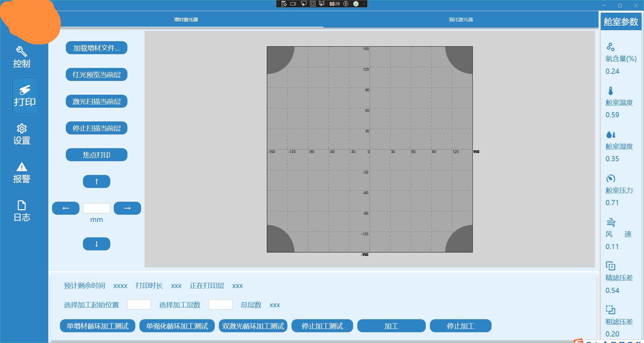Viewport: 644px width, 343px height.
Task: Click the oxygen content icon
Action: click(610, 47)
